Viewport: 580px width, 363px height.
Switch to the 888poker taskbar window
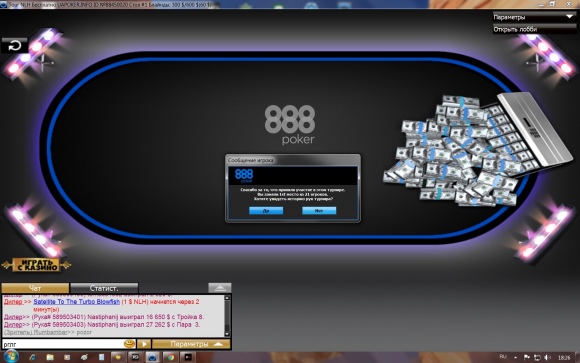pos(152,357)
